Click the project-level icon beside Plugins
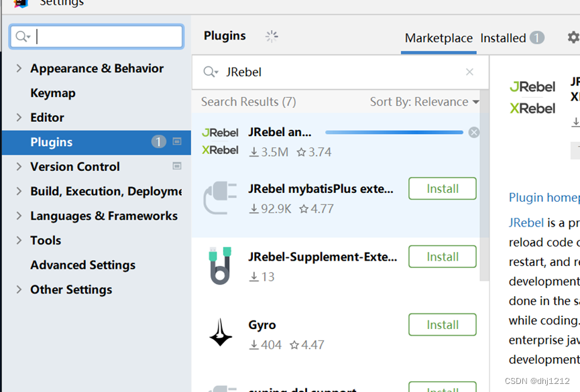Image resolution: width=580 pixels, height=392 pixels. (x=177, y=141)
